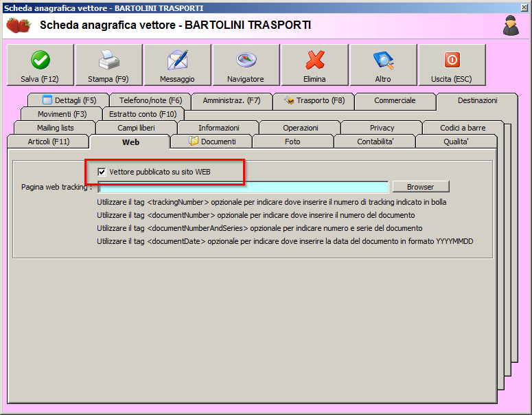
Task: Switch to Telefono/note (F6) tab
Action: tap(150, 100)
